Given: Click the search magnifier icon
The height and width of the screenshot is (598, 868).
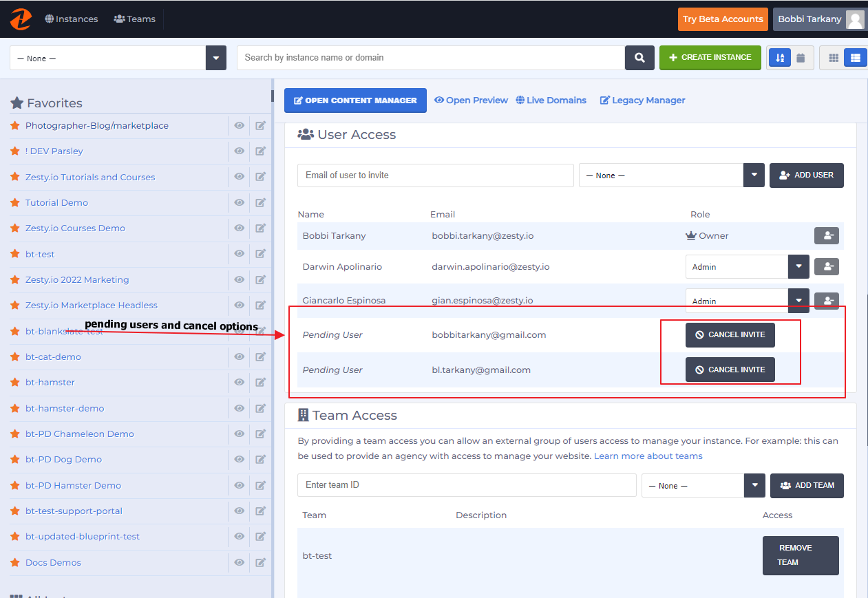Looking at the screenshot, I should point(639,58).
